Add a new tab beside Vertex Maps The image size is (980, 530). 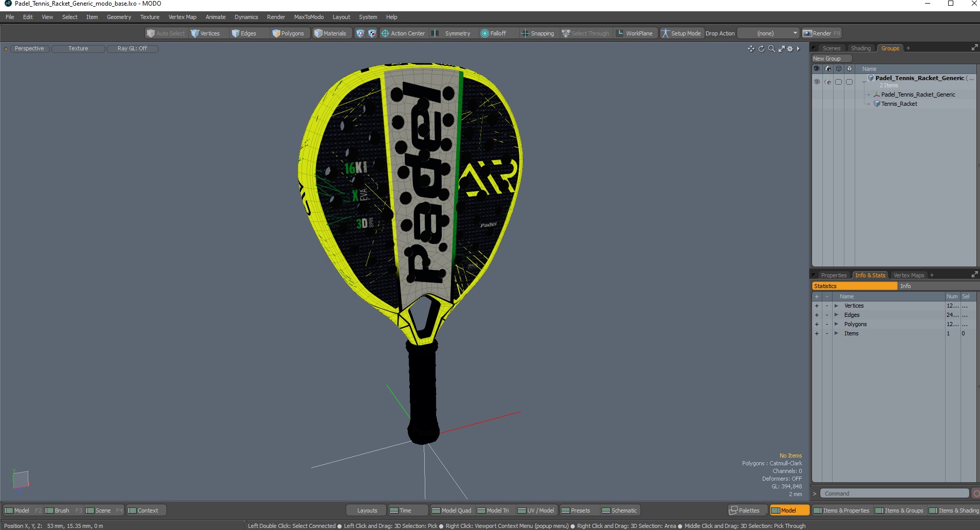click(x=932, y=275)
